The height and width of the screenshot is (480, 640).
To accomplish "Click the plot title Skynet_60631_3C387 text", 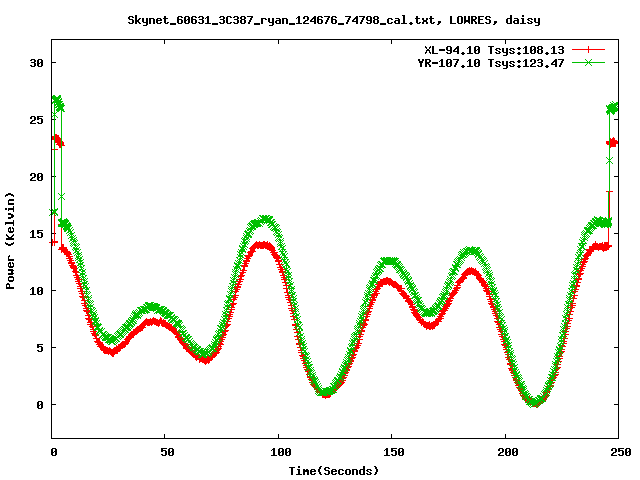I will pos(334,20).
